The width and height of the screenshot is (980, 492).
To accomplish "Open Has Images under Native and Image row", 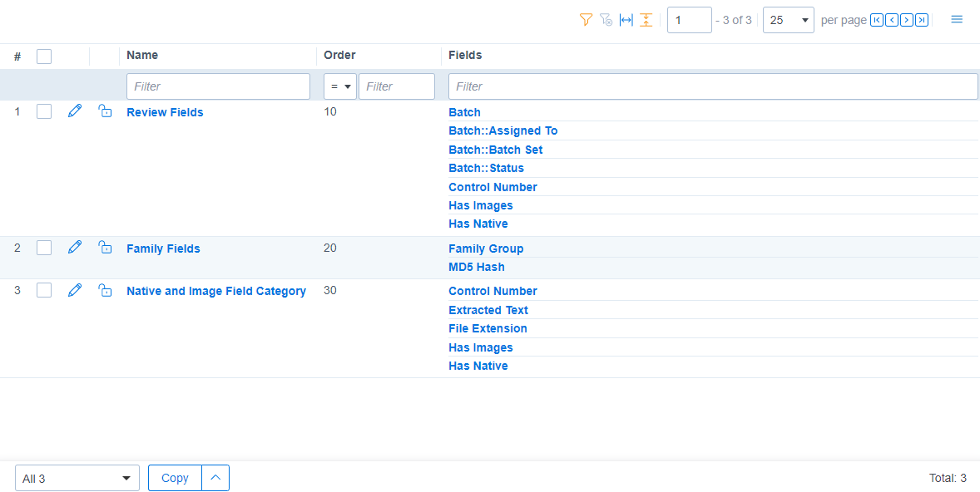I will [x=481, y=347].
